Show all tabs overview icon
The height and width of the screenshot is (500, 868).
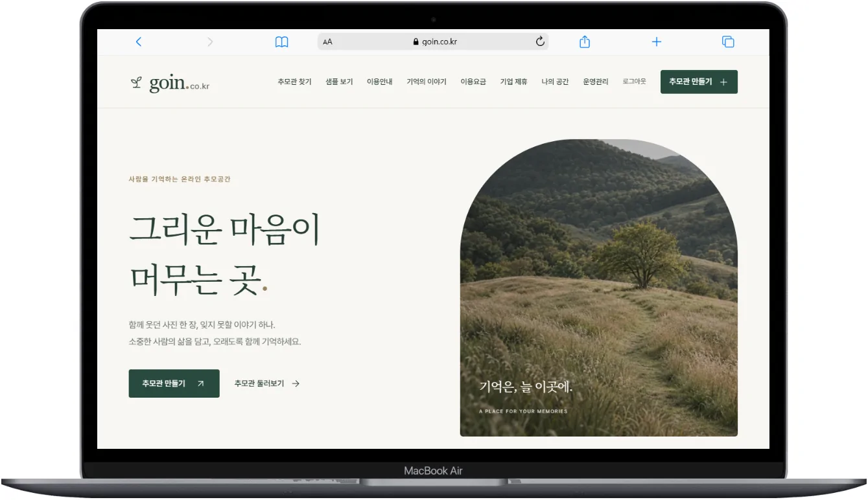728,41
